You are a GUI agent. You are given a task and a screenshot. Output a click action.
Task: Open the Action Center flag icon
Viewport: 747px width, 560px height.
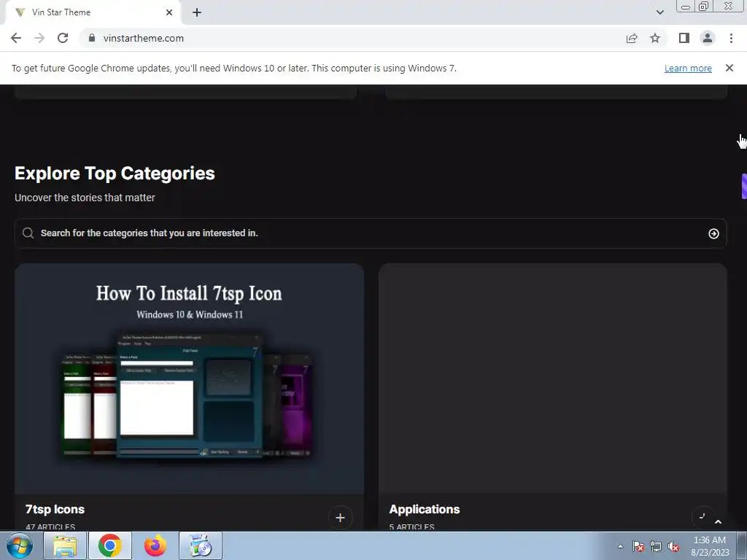(x=638, y=546)
